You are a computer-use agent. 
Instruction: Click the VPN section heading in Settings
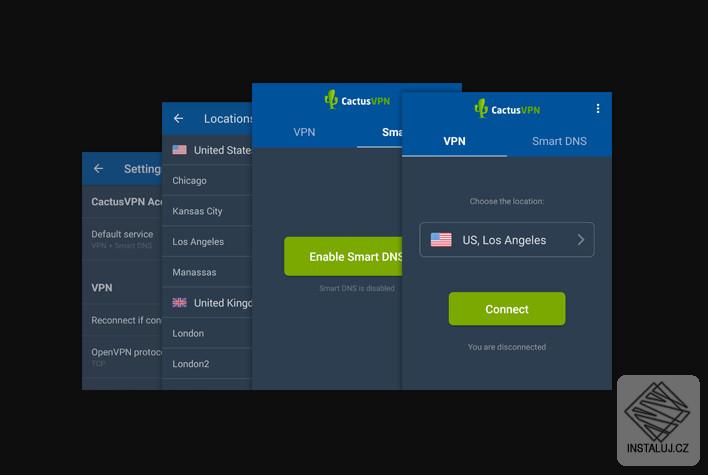pyautogui.click(x=102, y=288)
